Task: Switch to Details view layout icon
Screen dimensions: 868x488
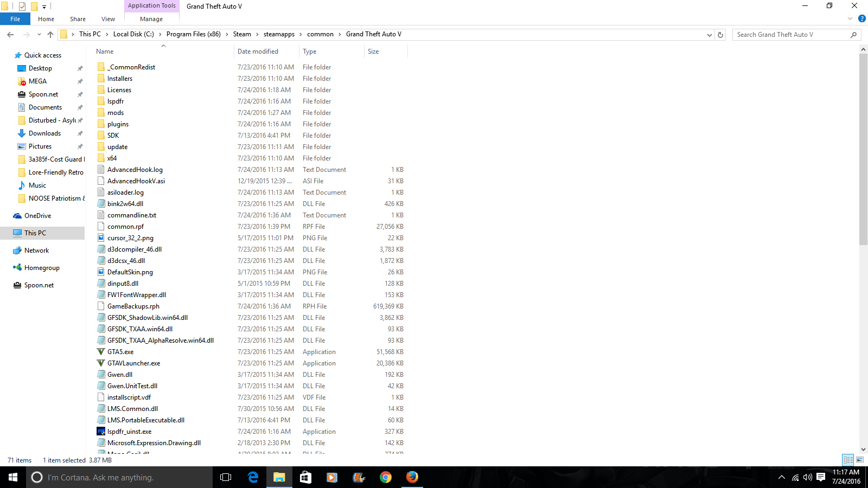Action: coord(848,460)
